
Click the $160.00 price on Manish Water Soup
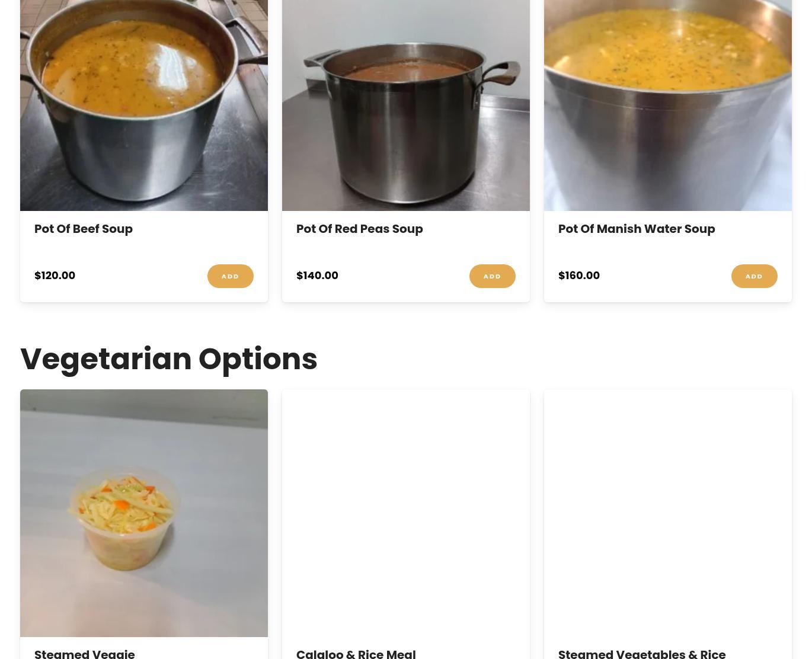pyautogui.click(x=579, y=276)
